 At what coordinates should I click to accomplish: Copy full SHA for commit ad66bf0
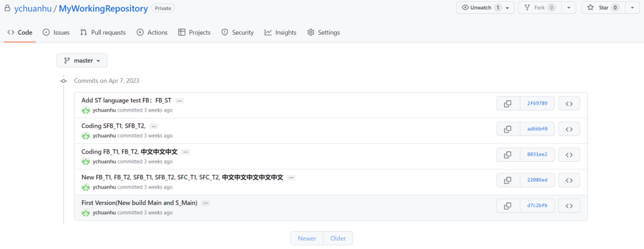click(507, 129)
